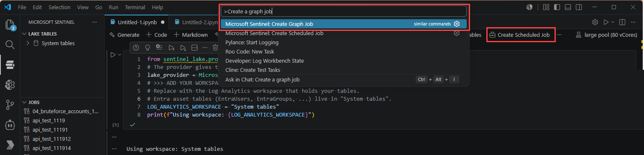This screenshot has height=155, width=644.
Task: Click Generate in notebook toolbar
Action: coord(124,35)
